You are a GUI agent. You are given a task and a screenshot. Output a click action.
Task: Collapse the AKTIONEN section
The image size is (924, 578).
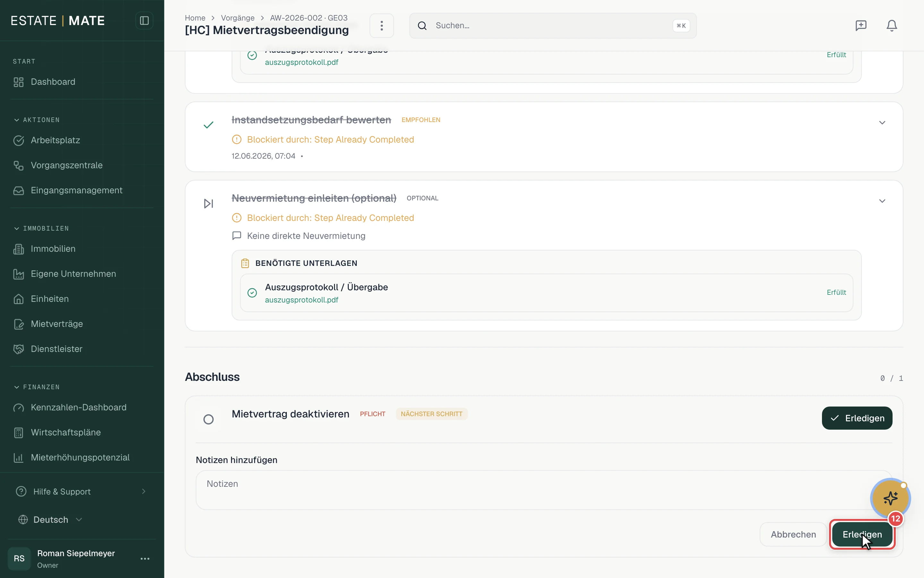(x=36, y=120)
